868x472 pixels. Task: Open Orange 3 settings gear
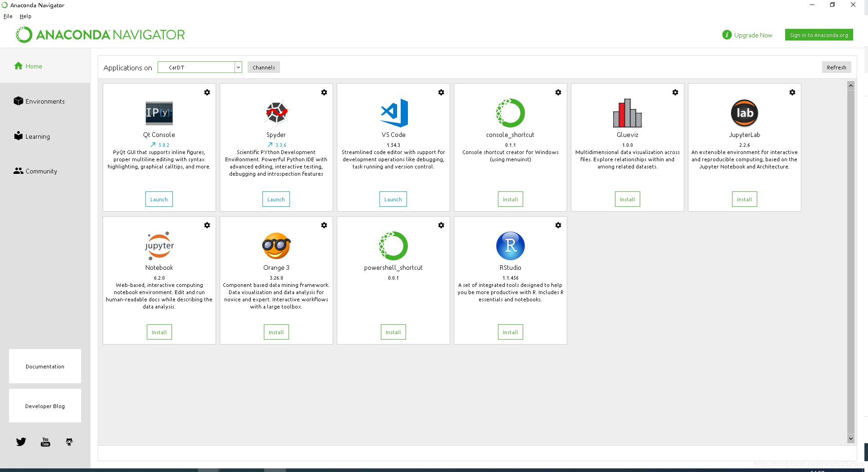(324, 225)
